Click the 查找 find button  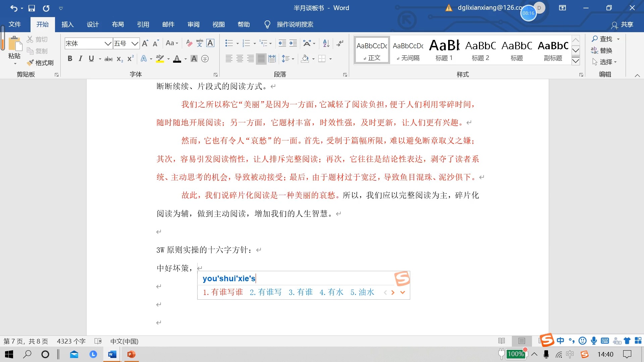click(602, 39)
